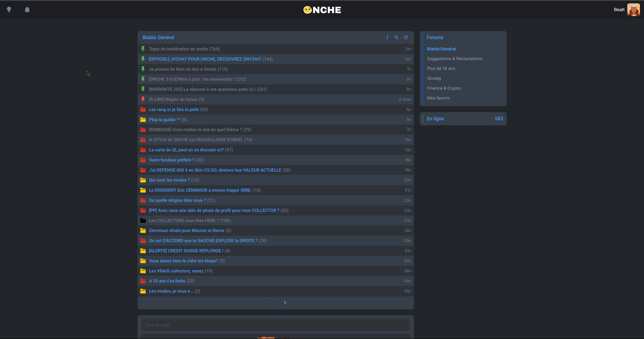The image size is (644, 339).
Task: Click yellow folder of 'Qui sont les modos'
Action: coord(143,180)
